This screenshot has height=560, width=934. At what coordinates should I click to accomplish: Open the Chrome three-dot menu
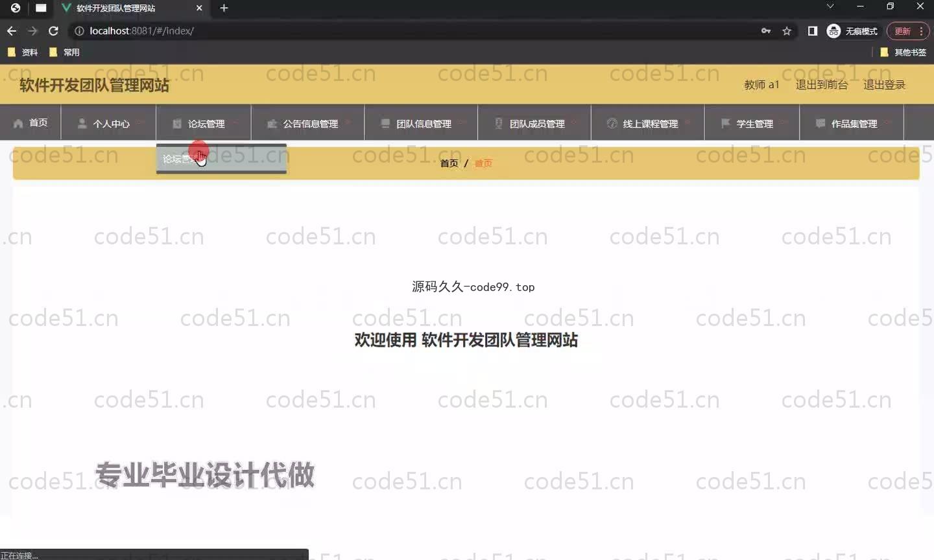pos(921,31)
